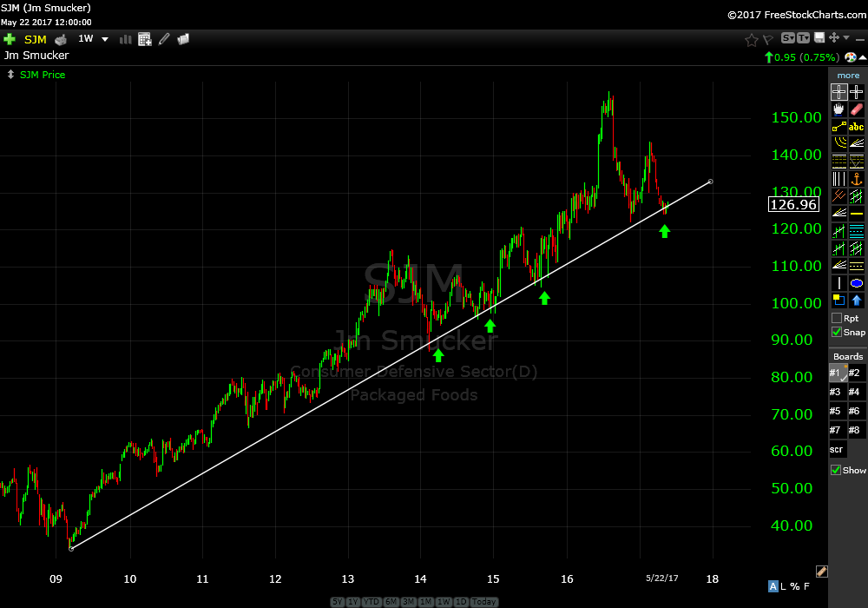This screenshot has height=608, width=868.
Task: Select the anchor drawing tool
Action: (857, 179)
